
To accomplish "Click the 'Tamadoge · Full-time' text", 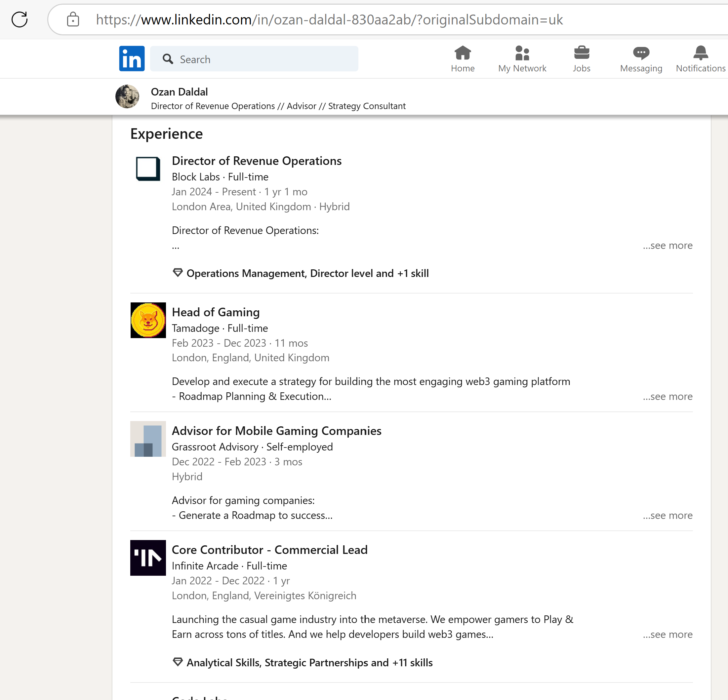I will point(220,328).
